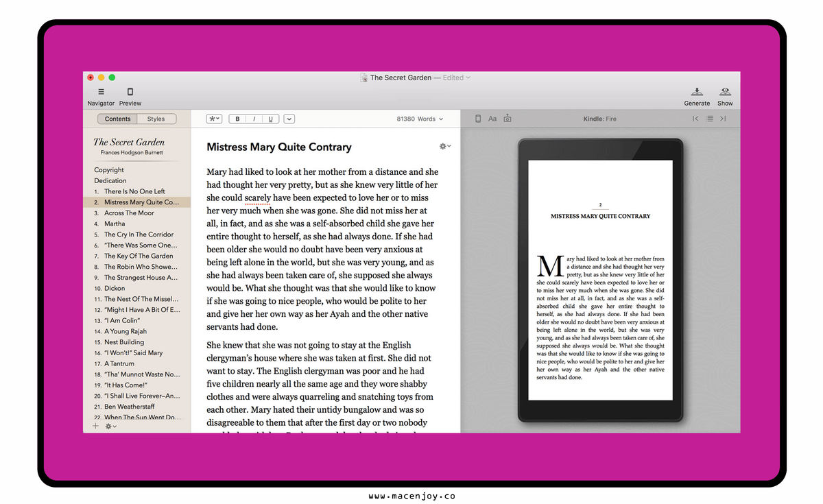The width and height of the screenshot is (823, 504).
Task: Click the camera snapshot icon in preview bar
Action: pyautogui.click(x=508, y=119)
